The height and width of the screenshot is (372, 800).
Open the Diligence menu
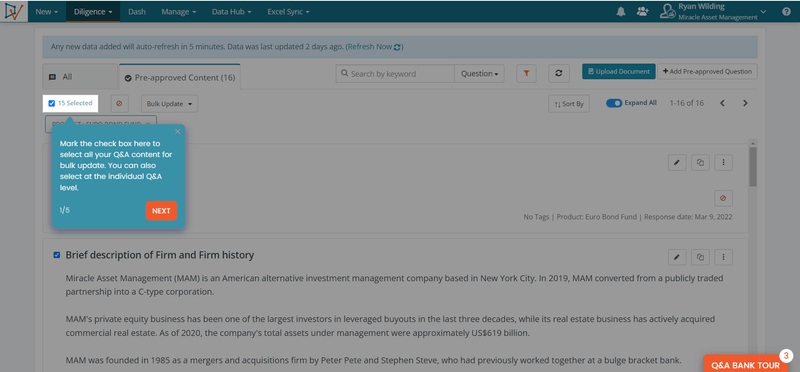(93, 12)
